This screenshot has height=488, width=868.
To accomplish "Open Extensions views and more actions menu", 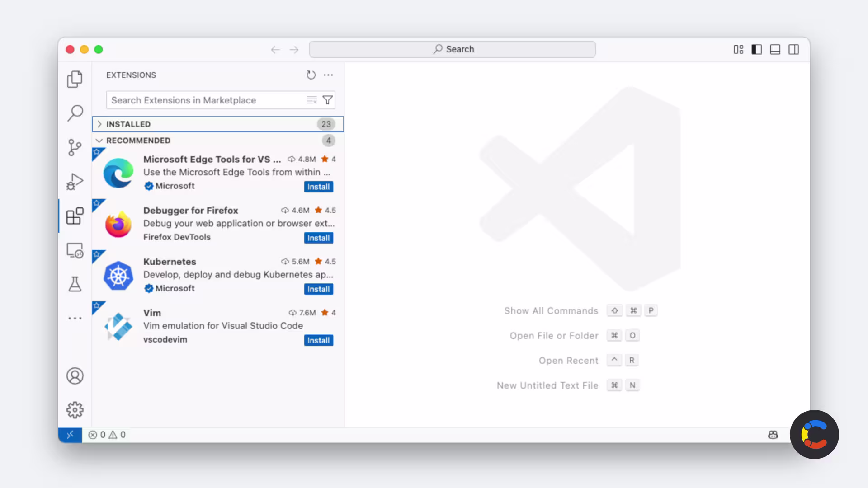I will [x=328, y=75].
